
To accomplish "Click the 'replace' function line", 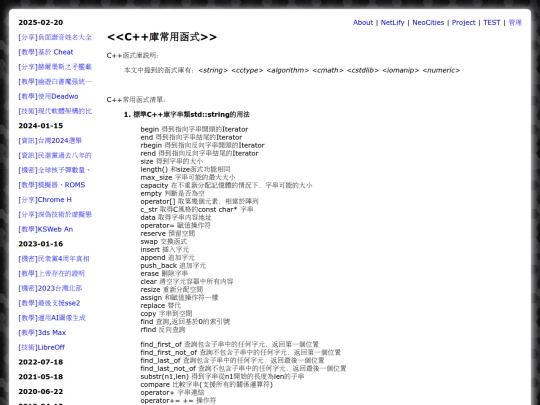I will tap(160, 306).
